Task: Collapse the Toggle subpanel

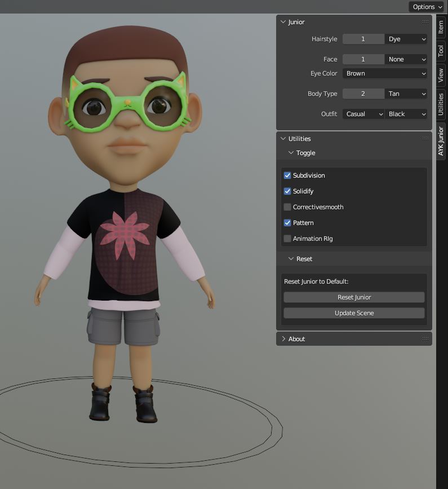Action: pyautogui.click(x=291, y=153)
